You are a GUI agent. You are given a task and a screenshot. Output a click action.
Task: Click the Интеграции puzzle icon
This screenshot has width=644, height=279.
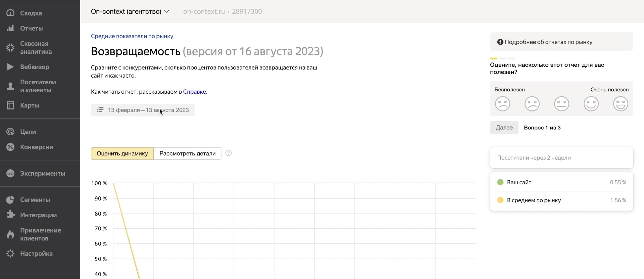10,215
